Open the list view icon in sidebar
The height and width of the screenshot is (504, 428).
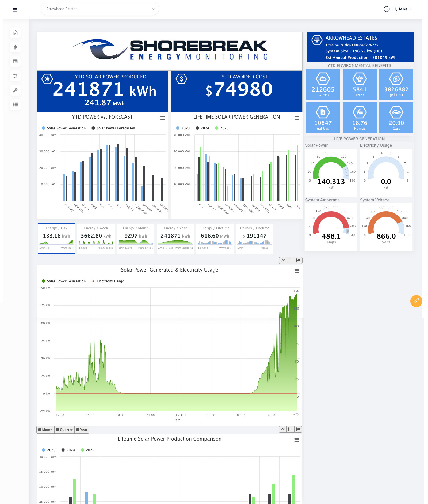pyautogui.click(x=15, y=104)
